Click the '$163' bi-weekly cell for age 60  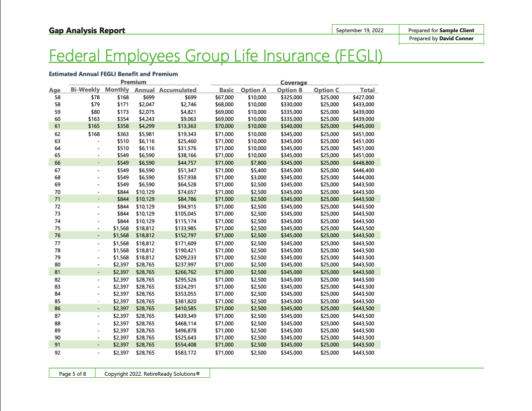pos(94,119)
